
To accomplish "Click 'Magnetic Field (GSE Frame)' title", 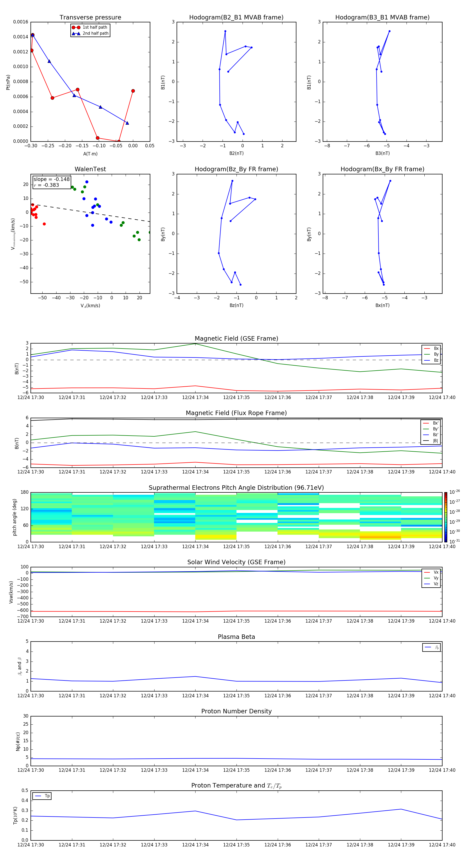I will pyautogui.click(x=236, y=339).
